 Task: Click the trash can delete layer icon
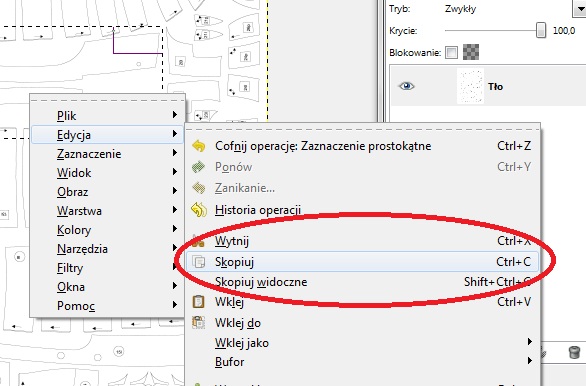(574, 352)
